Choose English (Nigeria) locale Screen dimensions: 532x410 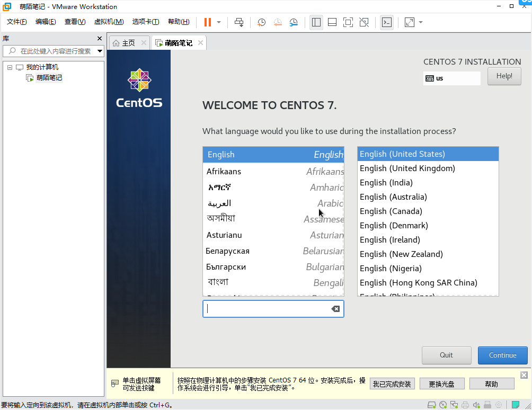point(428,268)
